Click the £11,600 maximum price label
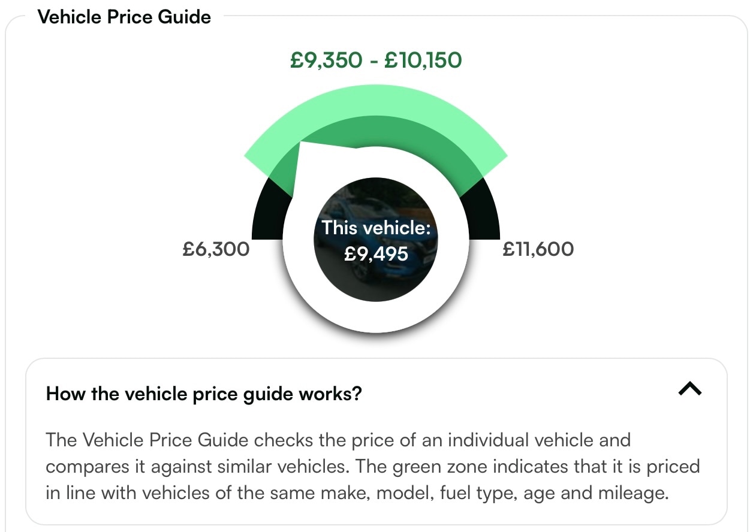The height and width of the screenshot is (532, 756). [538, 249]
